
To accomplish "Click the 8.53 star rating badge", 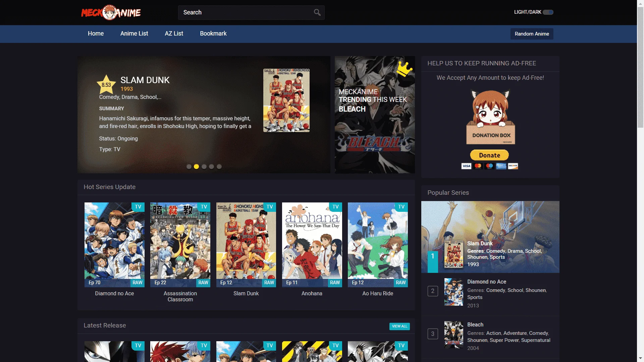I will tap(106, 84).
